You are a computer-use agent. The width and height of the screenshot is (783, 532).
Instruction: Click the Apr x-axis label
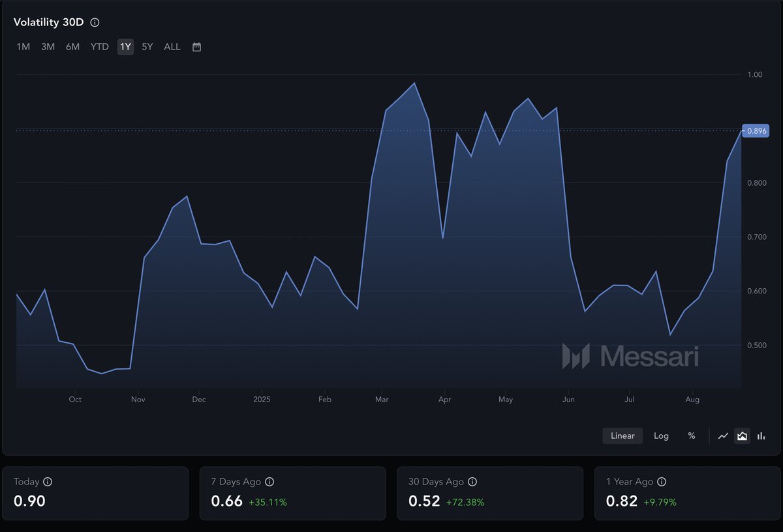click(x=444, y=399)
